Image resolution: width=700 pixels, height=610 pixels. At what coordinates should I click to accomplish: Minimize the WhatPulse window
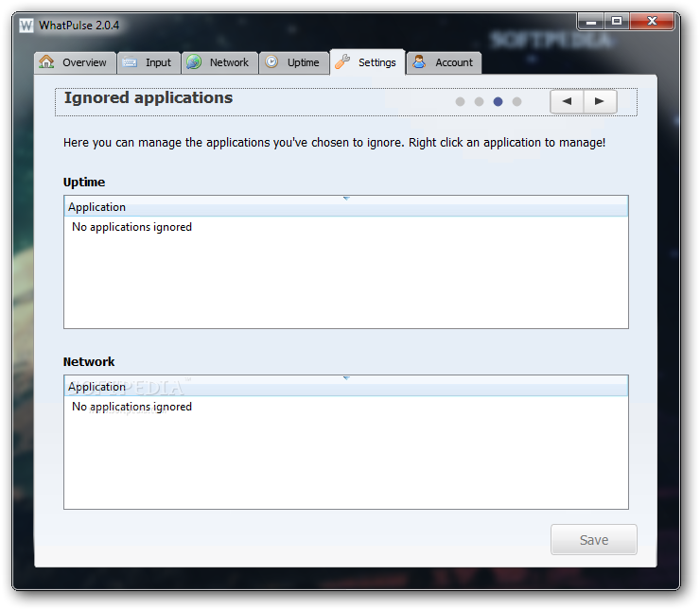tap(591, 21)
